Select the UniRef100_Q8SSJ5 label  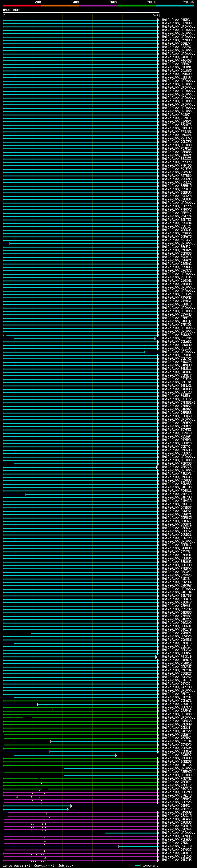[x=176, y=816]
